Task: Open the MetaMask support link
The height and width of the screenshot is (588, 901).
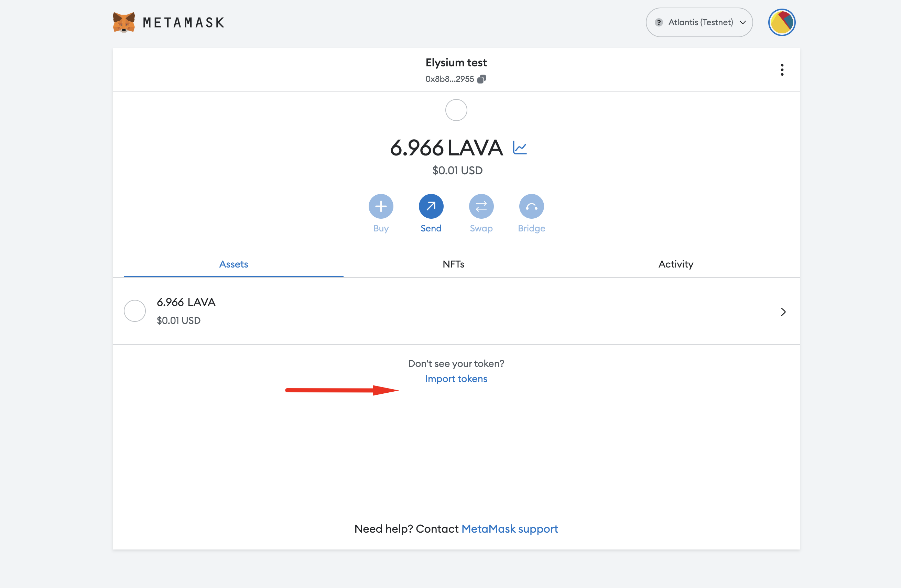Action: [510, 529]
